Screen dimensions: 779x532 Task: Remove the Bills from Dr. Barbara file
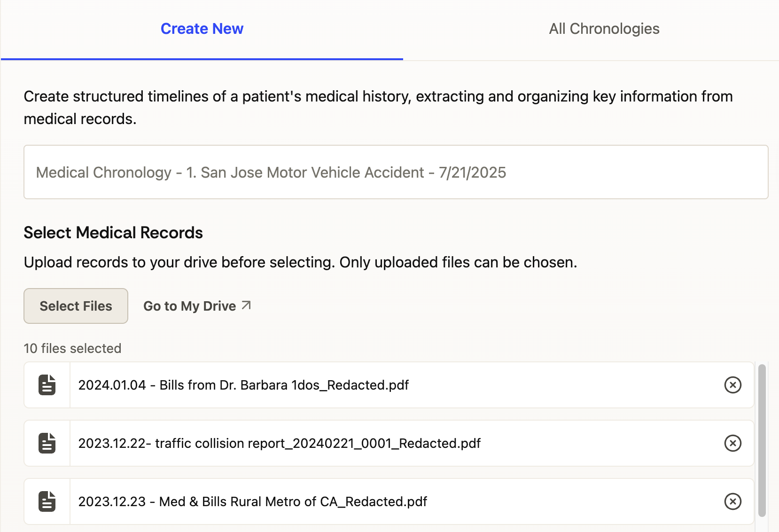click(x=732, y=385)
